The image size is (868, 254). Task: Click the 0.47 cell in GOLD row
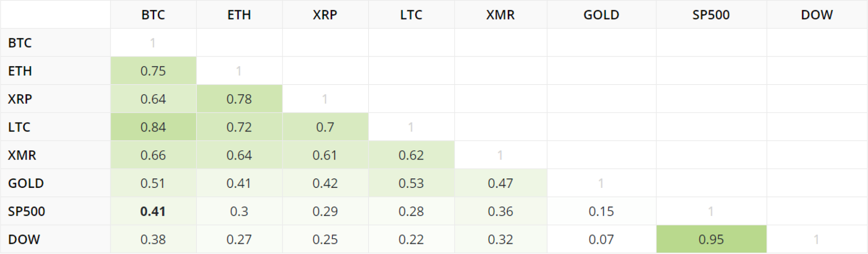click(x=500, y=183)
